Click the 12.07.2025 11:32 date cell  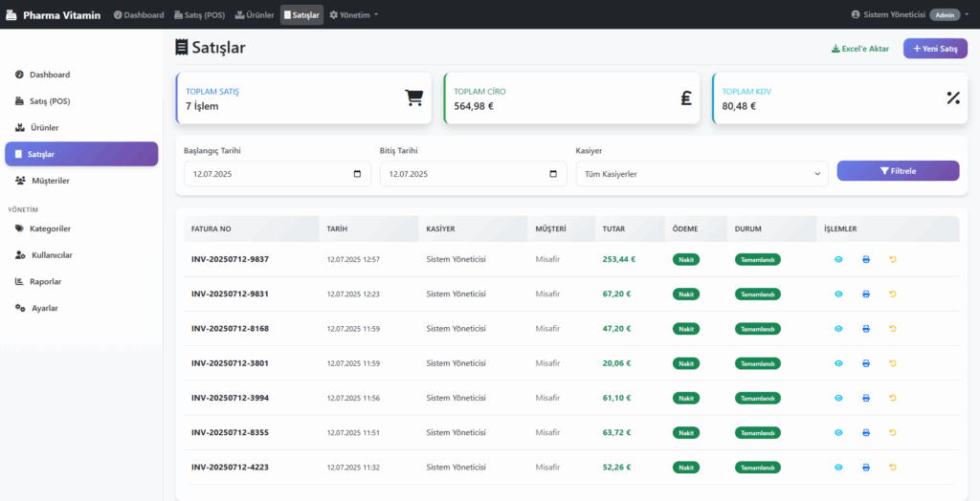pos(353,468)
